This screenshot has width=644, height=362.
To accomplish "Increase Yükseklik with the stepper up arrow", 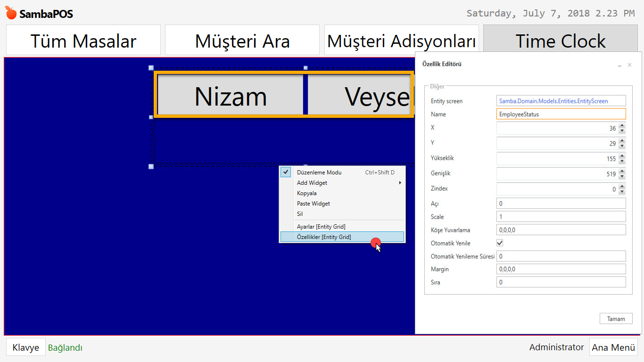I will [621, 156].
